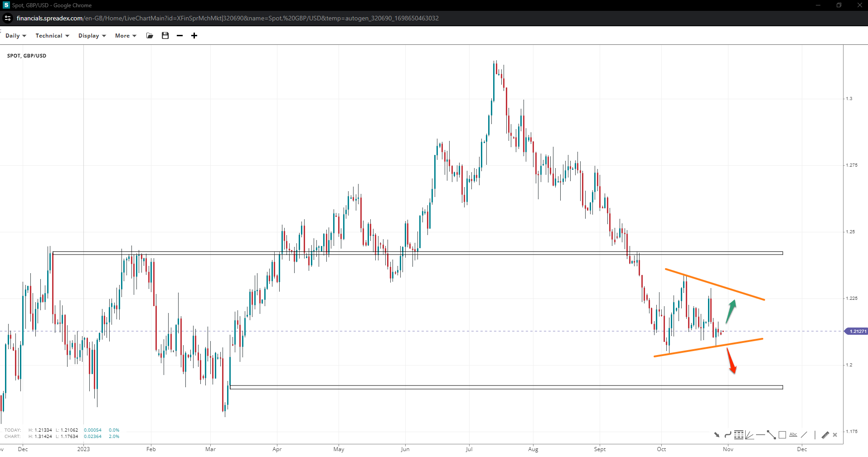Zoom in using the plus icon
The image size is (868, 457).
(x=194, y=36)
